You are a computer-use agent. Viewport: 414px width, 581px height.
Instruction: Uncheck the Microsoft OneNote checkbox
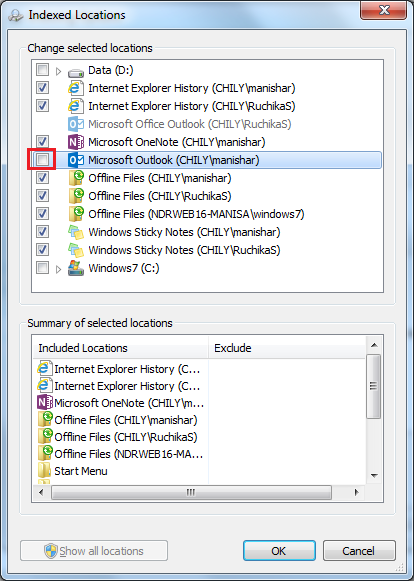pyautogui.click(x=42, y=142)
